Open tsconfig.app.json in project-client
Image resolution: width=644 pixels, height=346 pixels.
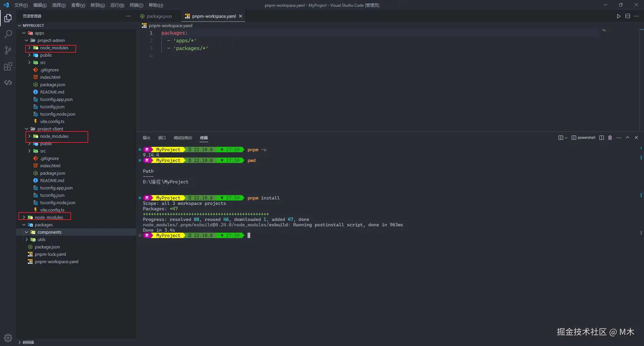point(56,188)
